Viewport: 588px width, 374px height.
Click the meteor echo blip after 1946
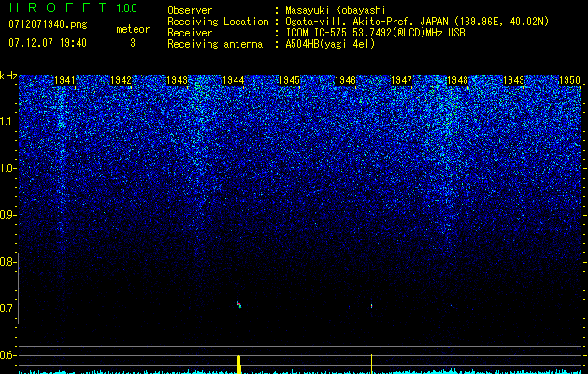tap(372, 306)
